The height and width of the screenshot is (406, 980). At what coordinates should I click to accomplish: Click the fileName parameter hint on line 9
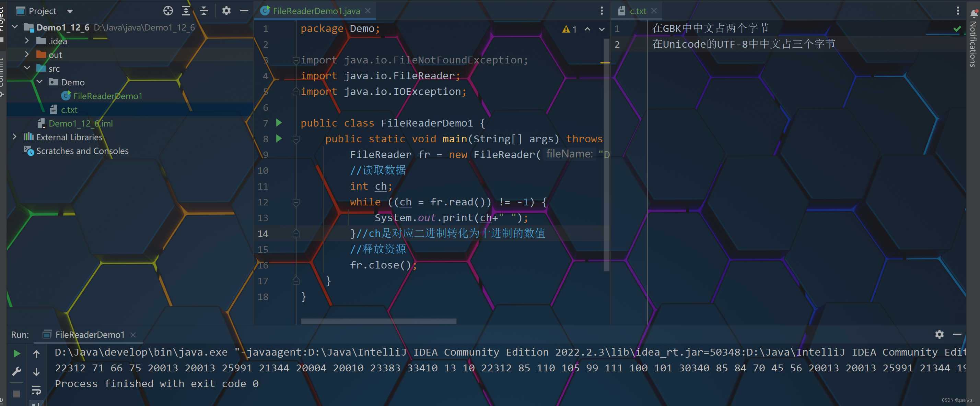tap(570, 154)
